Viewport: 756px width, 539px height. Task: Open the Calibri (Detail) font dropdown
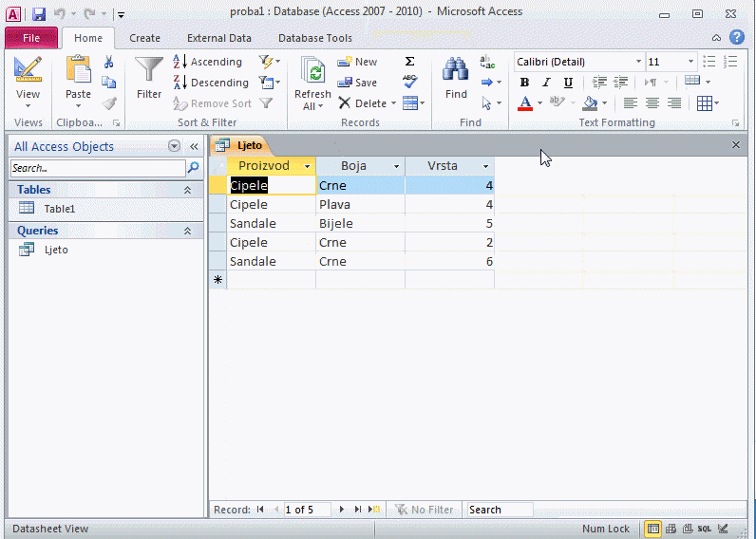point(638,62)
